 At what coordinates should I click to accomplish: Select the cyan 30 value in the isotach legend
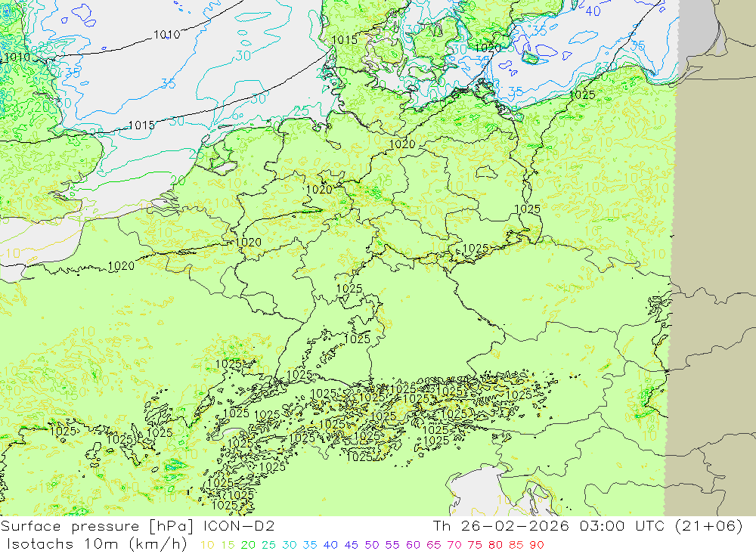point(290,545)
